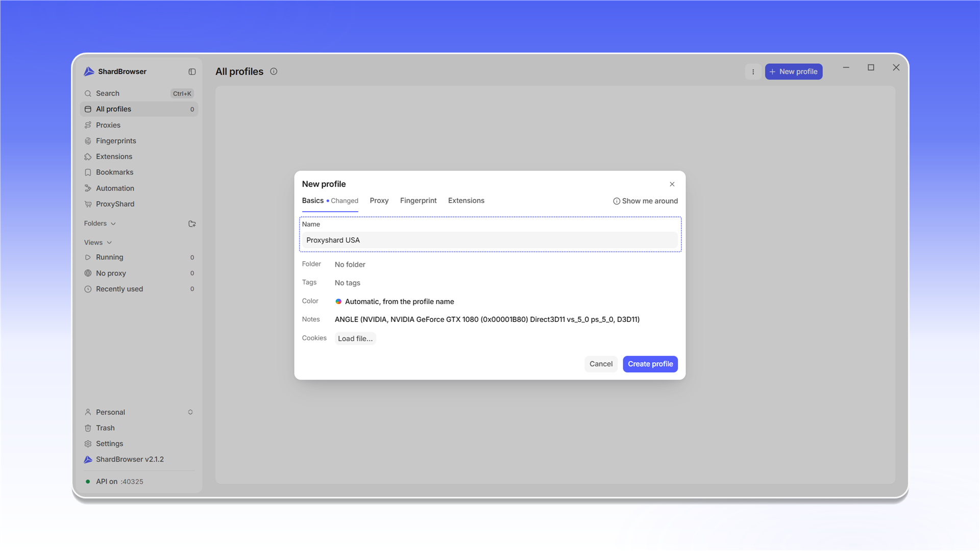This screenshot has height=551, width=980.
Task: Click Show me around link
Action: (645, 201)
